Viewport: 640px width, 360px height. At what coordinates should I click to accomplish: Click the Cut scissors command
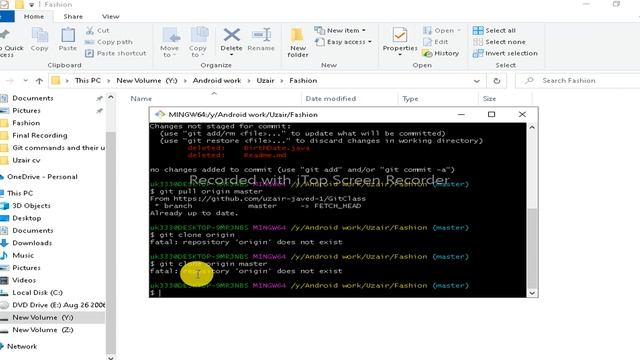click(x=97, y=30)
